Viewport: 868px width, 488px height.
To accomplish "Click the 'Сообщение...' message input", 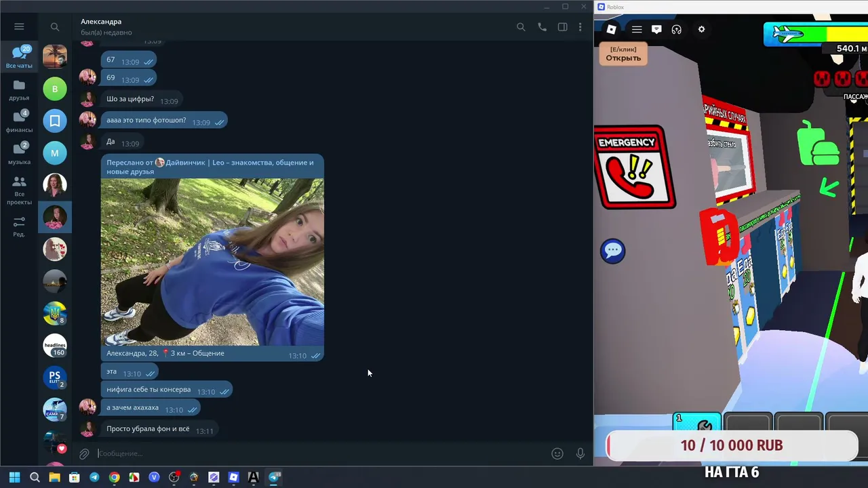I will [322, 453].
